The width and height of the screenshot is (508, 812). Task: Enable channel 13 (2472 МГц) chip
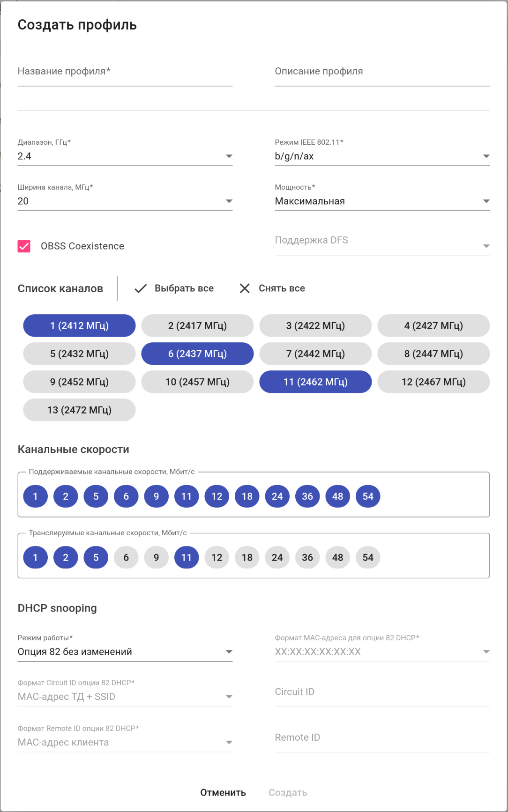point(79,410)
